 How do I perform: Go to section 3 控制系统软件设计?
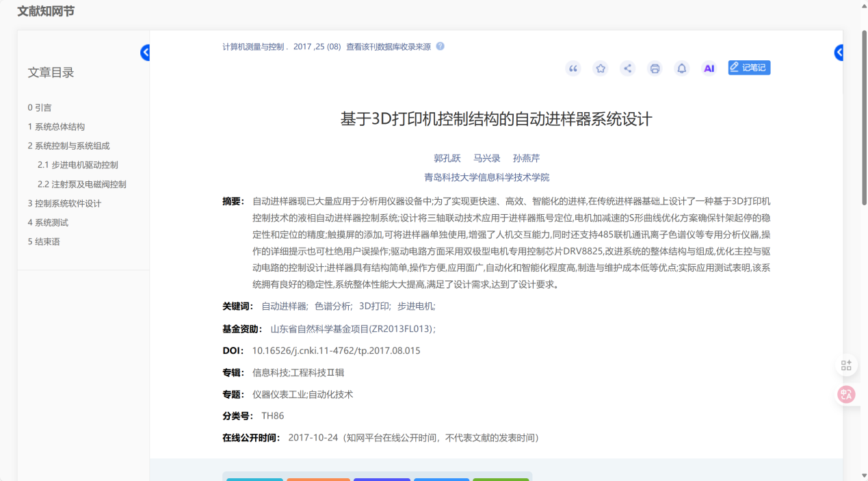tap(64, 203)
